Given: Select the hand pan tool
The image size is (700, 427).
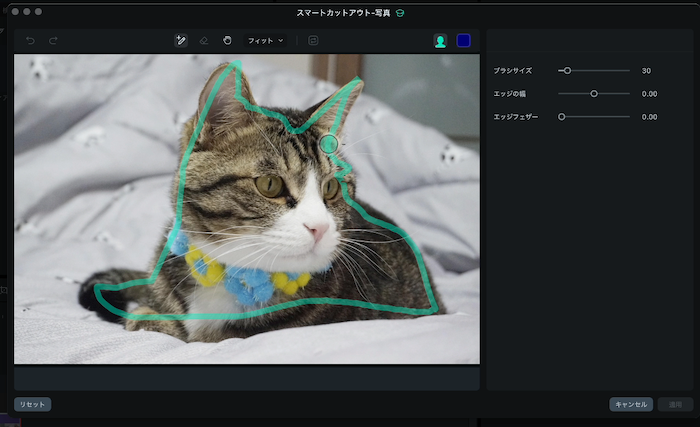Looking at the screenshot, I should coord(227,41).
